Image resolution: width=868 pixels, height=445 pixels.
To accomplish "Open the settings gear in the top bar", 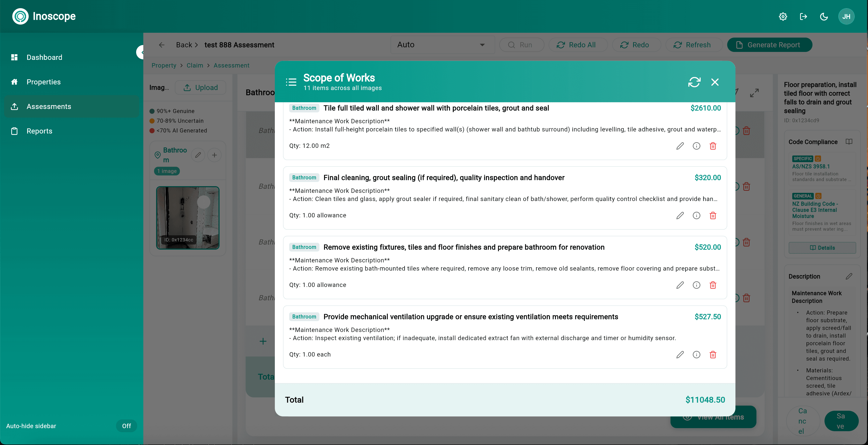I will pyautogui.click(x=783, y=16).
